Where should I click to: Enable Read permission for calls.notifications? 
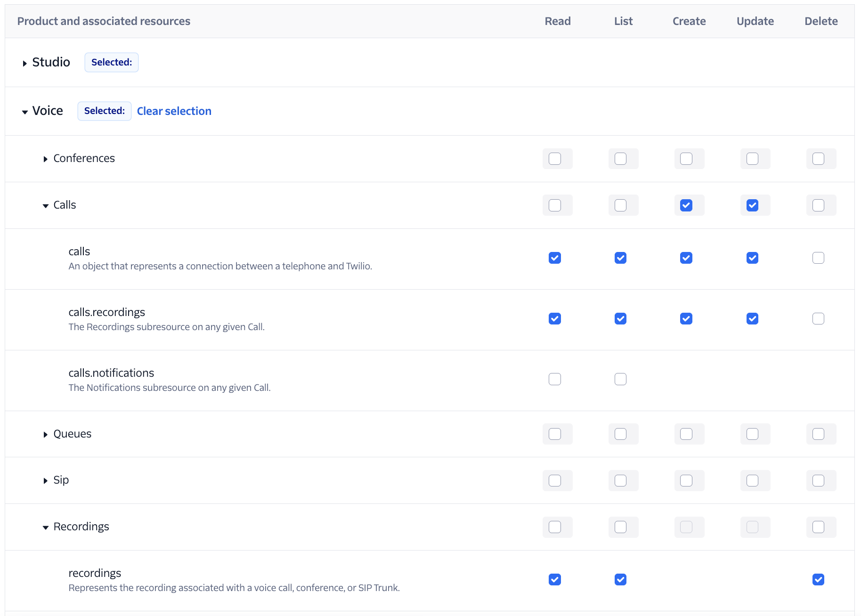(x=554, y=379)
